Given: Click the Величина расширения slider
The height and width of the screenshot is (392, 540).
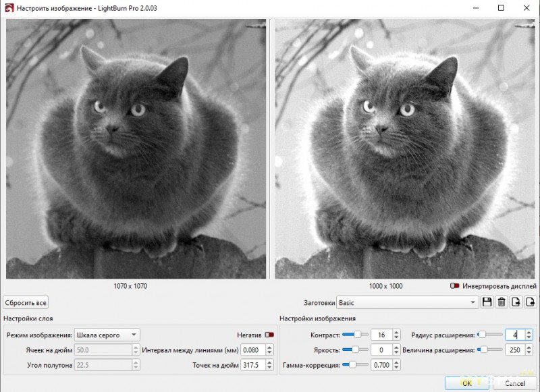Looking at the screenshot, I should [x=491, y=349].
